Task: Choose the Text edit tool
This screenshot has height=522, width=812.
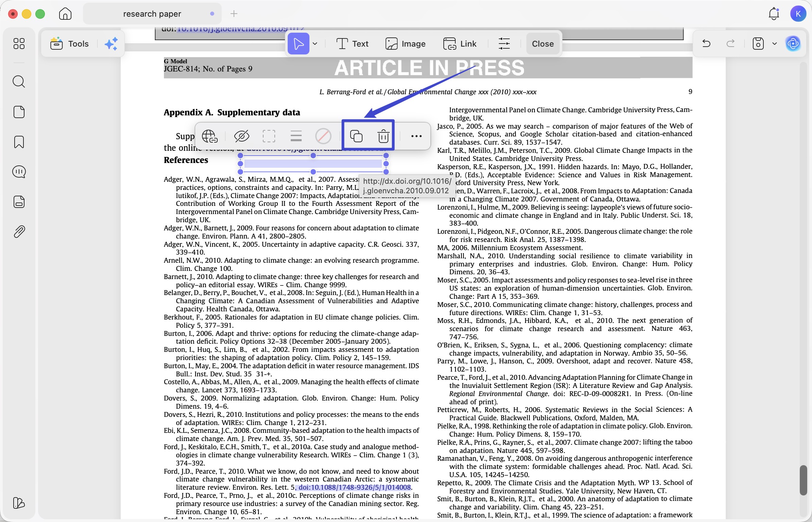Action: pyautogui.click(x=352, y=44)
